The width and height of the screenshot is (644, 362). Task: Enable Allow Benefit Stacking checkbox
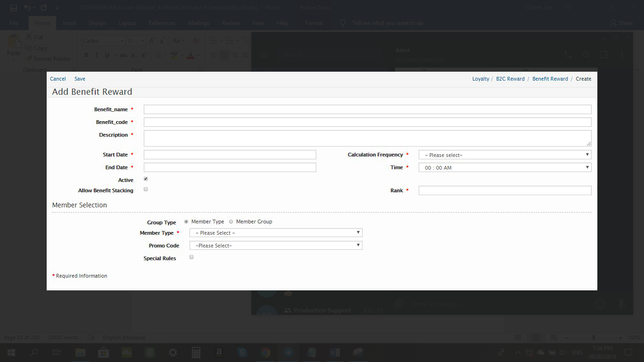(146, 189)
